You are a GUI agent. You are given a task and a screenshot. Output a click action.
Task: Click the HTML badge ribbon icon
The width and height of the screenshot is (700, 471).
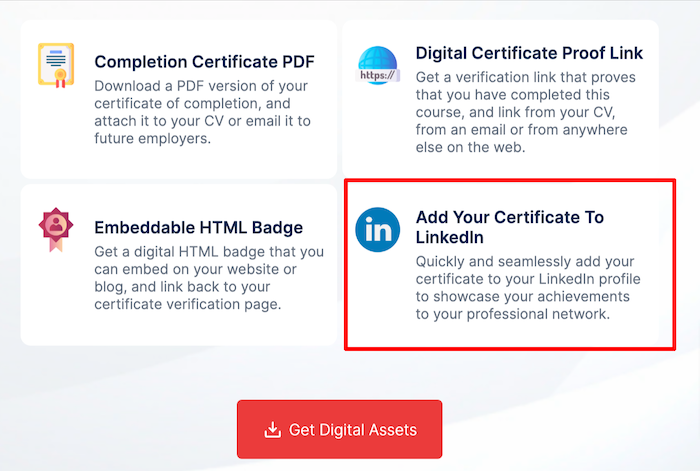tap(56, 229)
